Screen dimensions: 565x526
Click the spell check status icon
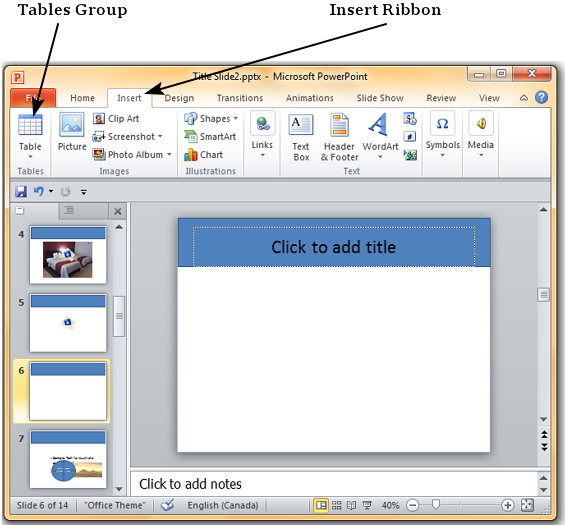point(168,505)
